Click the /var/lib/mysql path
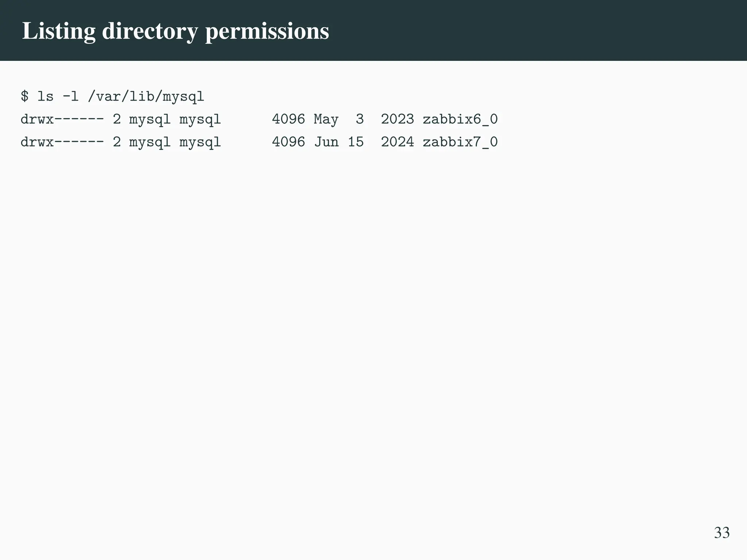Image resolution: width=747 pixels, height=560 pixels. (x=146, y=97)
